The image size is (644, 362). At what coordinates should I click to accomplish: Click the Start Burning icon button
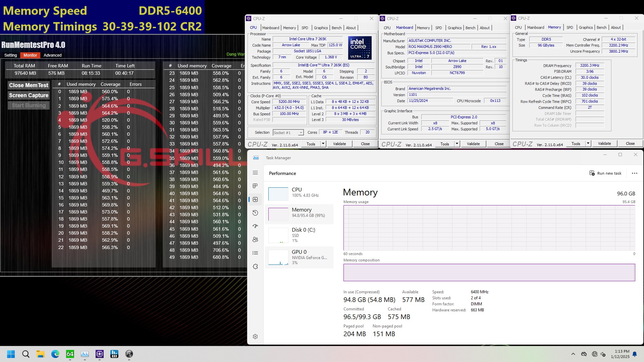pyautogui.click(x=28, y=105)
